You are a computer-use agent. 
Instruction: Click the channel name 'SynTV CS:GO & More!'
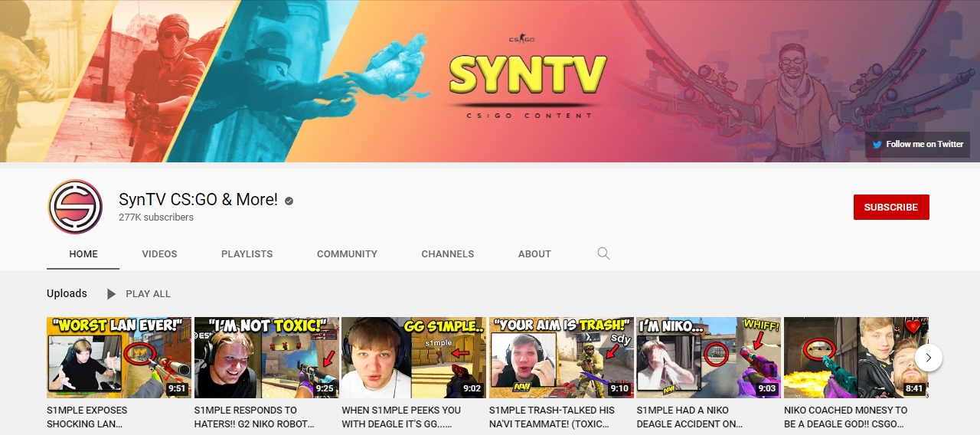click(198, 200)
